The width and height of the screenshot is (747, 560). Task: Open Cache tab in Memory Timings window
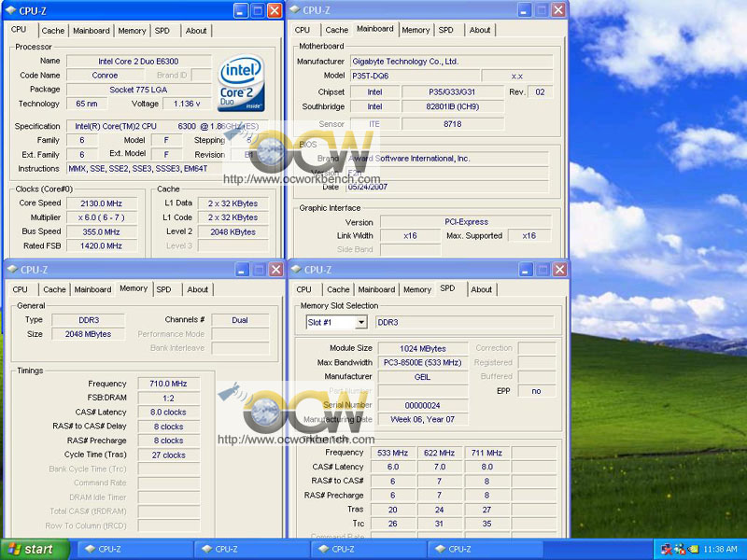coord(54,289)
